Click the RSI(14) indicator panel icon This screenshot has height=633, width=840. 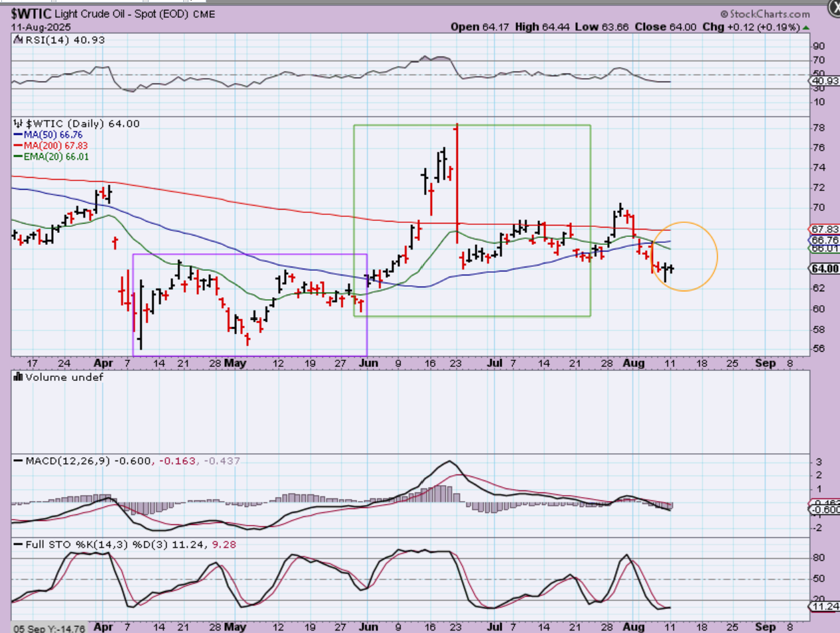coord(18,40)
